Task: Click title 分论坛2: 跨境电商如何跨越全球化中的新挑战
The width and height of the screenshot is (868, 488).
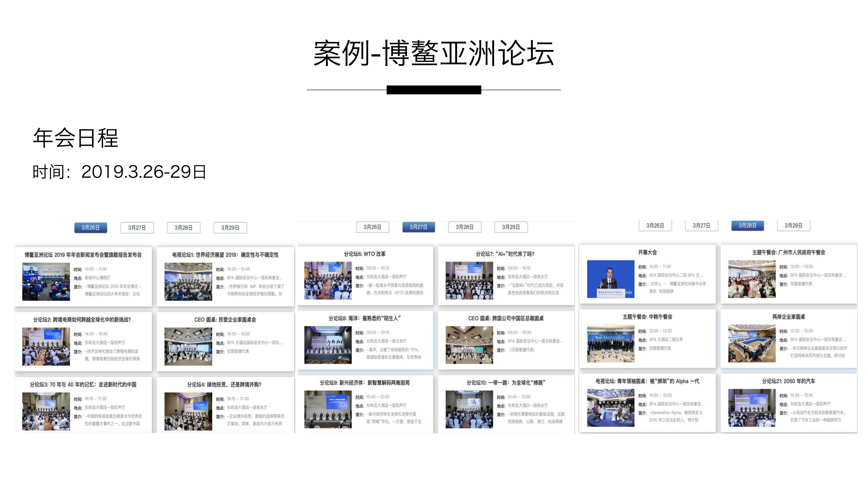Action: [82, 320]
